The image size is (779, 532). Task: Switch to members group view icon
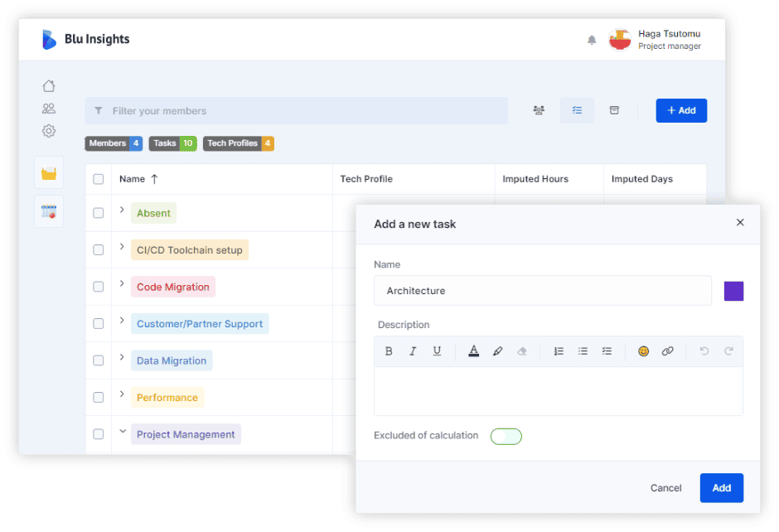tap(539, 110)
